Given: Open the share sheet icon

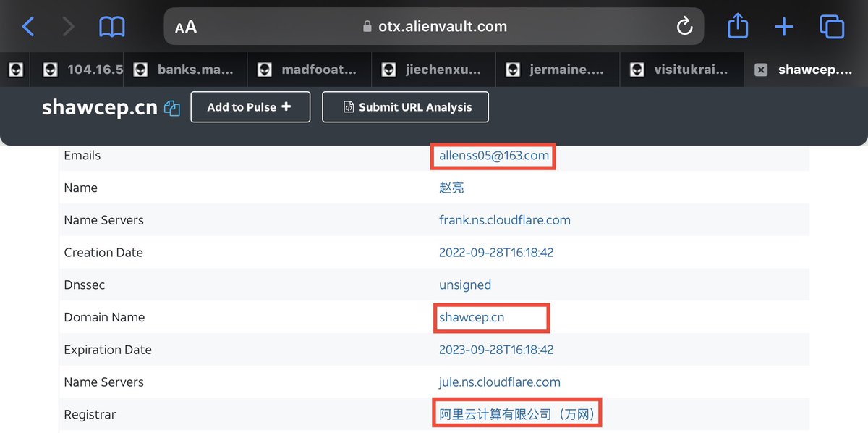Looking at the screenshot, I should [x=737, y=27].
